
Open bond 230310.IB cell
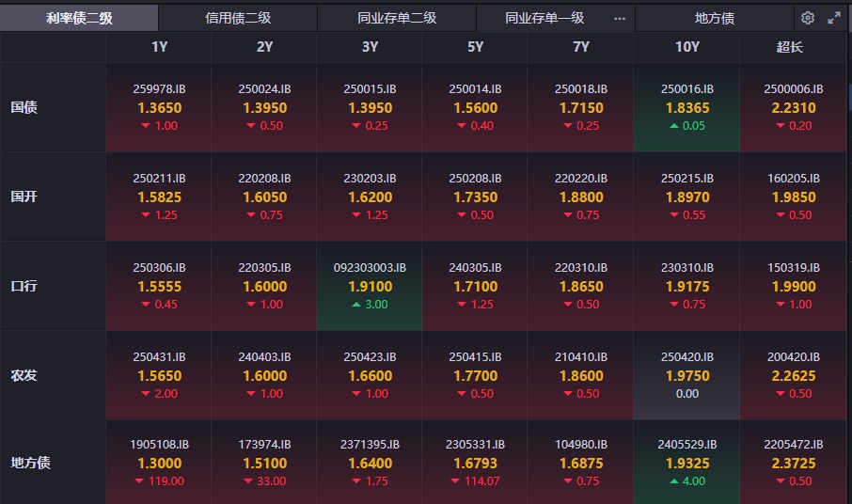(x=686, y=286)
